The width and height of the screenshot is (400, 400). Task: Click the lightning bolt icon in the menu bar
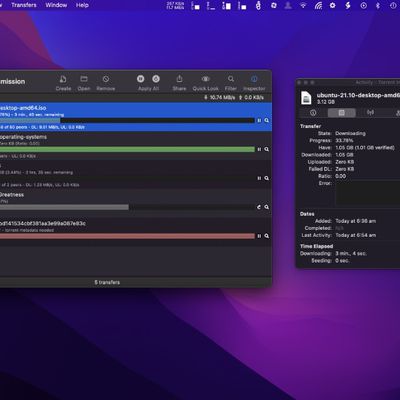coord(348,5)
